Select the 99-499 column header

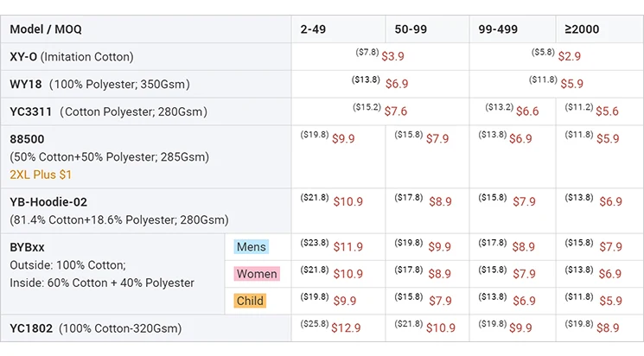pos(513,29)
